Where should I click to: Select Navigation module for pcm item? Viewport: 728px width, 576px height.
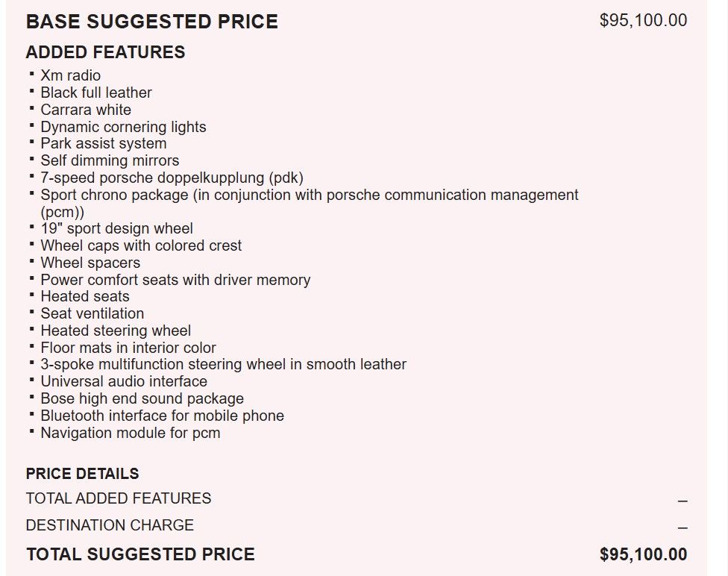pyautogui.click(x=131, y=433)
